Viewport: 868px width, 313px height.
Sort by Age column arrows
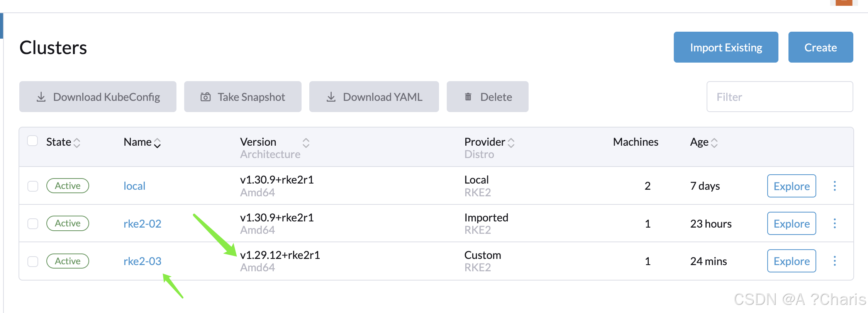[x=714, y=143]
